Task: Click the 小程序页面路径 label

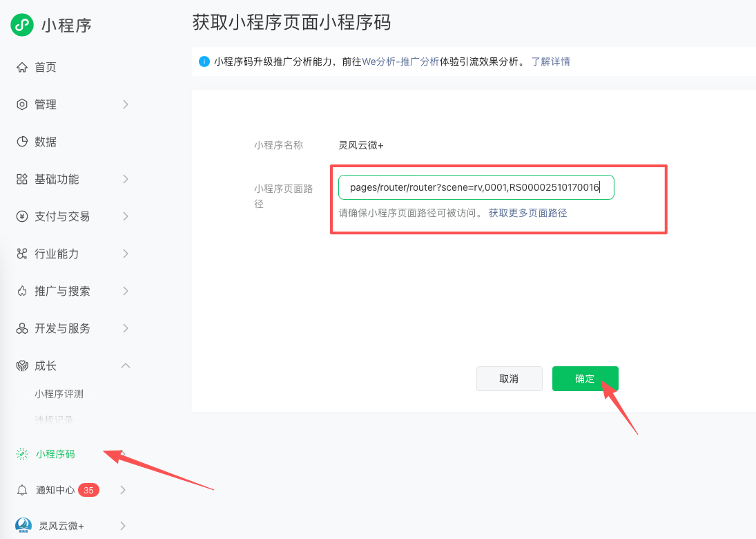Action: click(284, 196)
